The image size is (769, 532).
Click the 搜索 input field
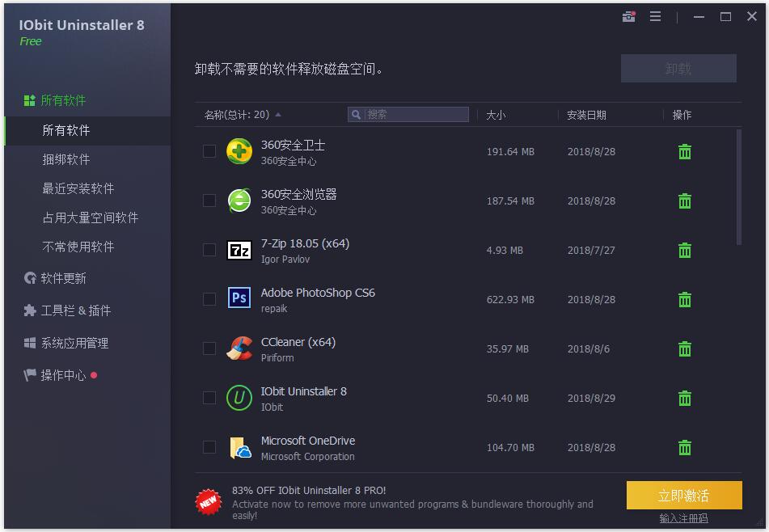click(x=408, y=115)
